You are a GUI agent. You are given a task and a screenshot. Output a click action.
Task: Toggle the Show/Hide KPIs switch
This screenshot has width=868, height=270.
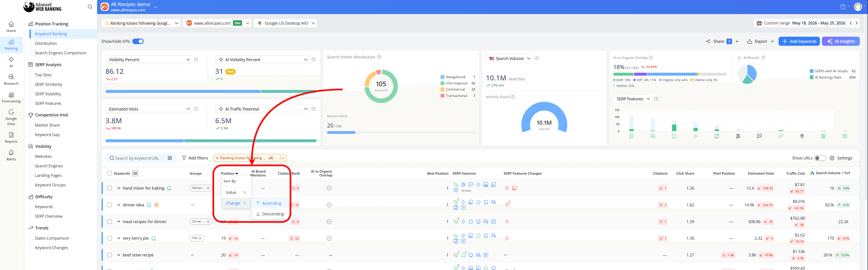coord(138,41)
